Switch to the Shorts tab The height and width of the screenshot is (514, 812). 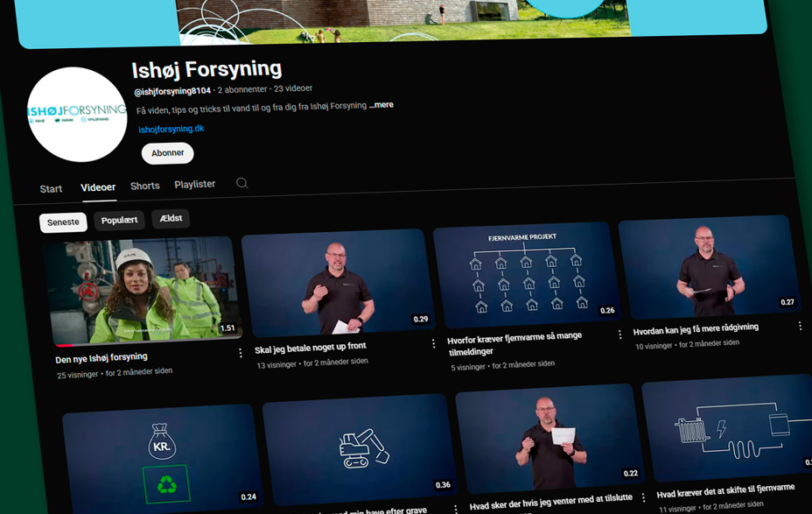[x=144, y=186]
